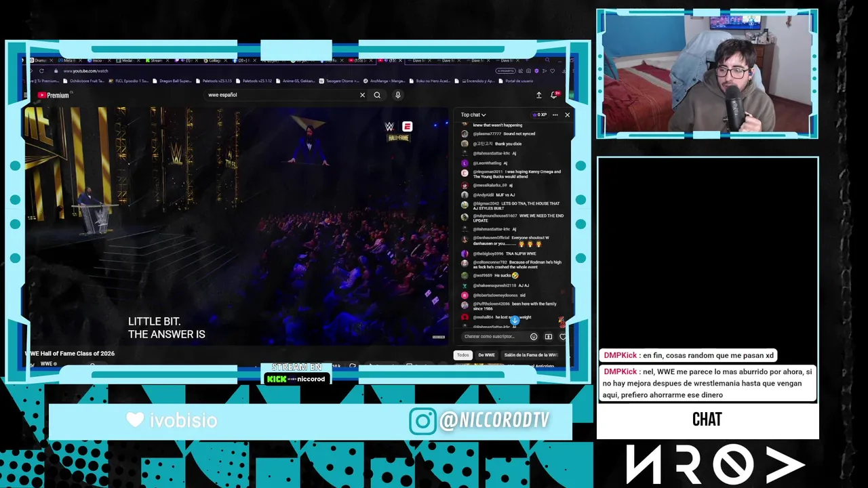This screenshot has height=488, width=868.
Task: Click the 'WWE Hall of Fame Class of 2026' title
Action: click(x=71, y=354)
